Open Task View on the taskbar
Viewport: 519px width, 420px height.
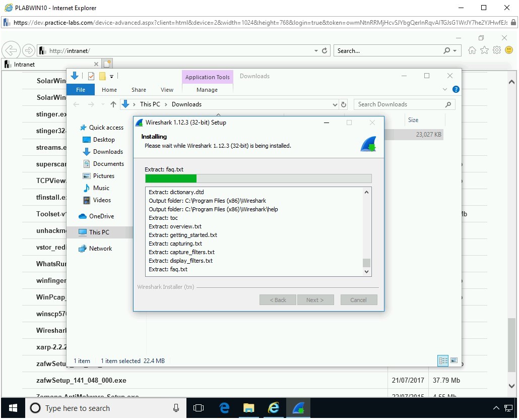coord(199,408)
